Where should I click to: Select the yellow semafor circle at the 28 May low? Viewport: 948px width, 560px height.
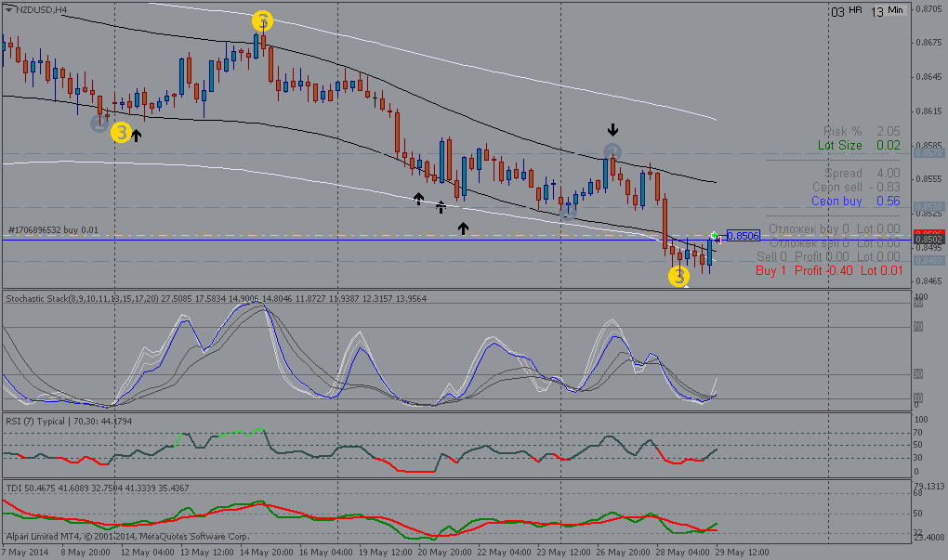tap(678, 277)
